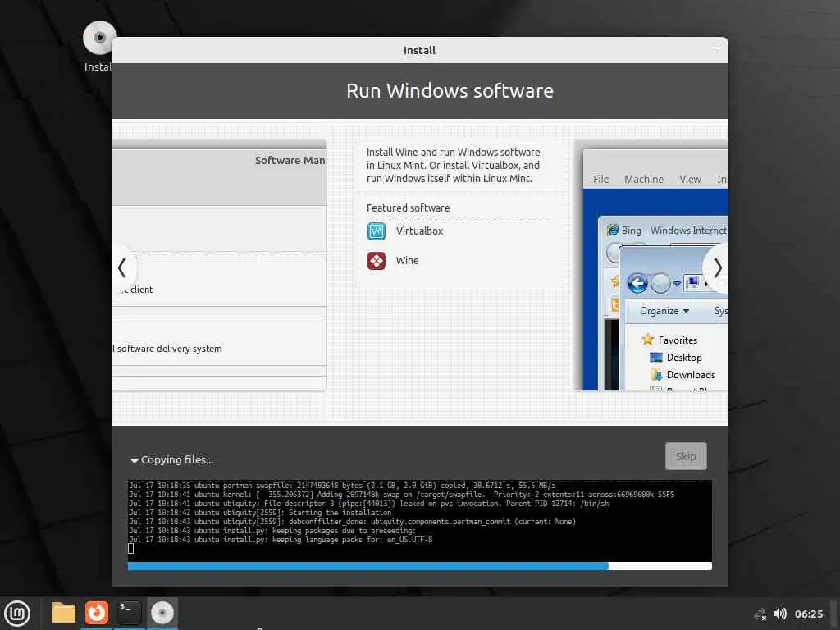
Task: Open Linux Mint menu in the taskbar
Action: pos(17,613)
